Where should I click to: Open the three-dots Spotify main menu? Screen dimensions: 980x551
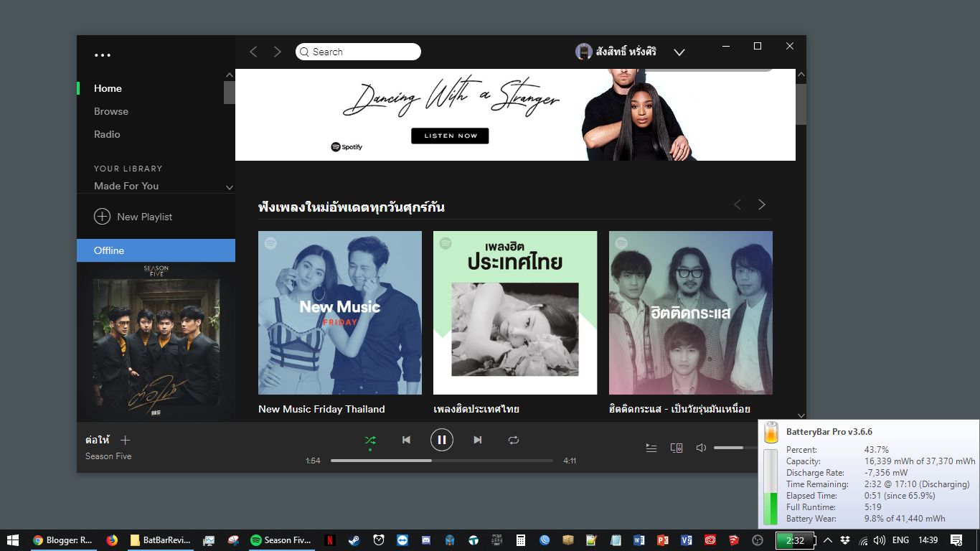click(103, 55)
